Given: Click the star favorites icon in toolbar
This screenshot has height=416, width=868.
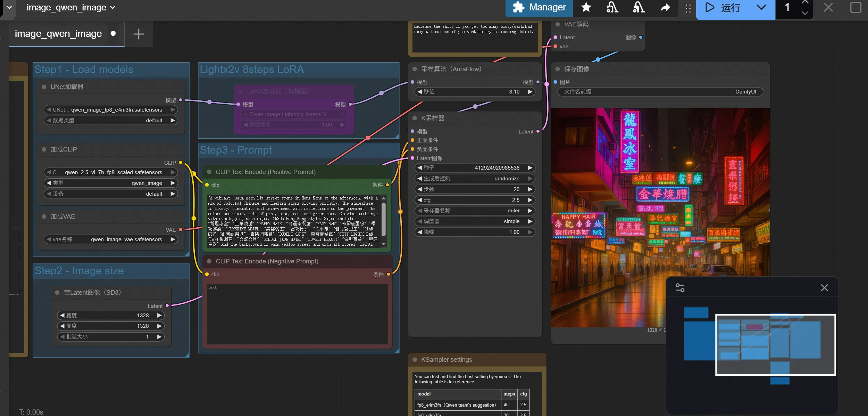Looking at the screenshot, I should [586, 7].
